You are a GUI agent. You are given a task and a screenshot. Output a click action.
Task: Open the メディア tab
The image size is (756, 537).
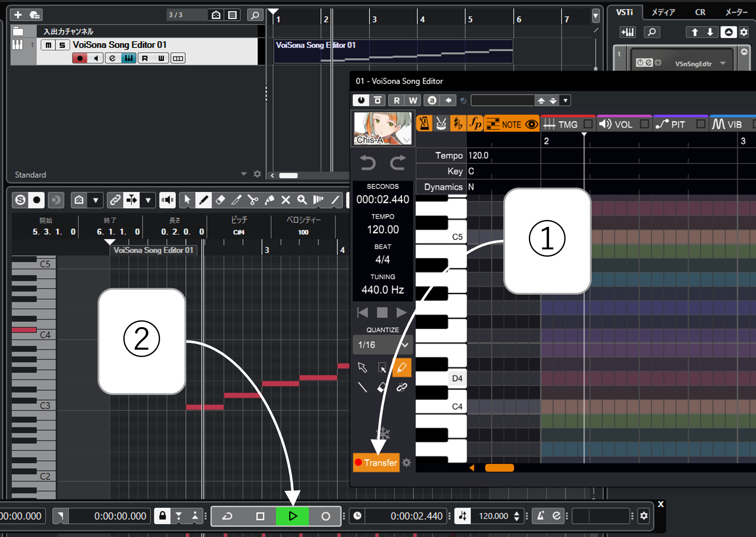pyautogui.click(x=663, y=12)
